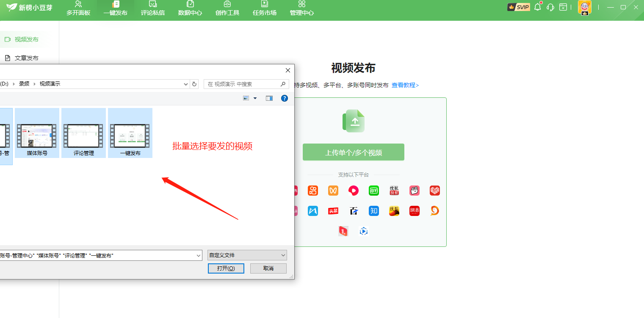Open customer service headset icon

coord(550,7)
